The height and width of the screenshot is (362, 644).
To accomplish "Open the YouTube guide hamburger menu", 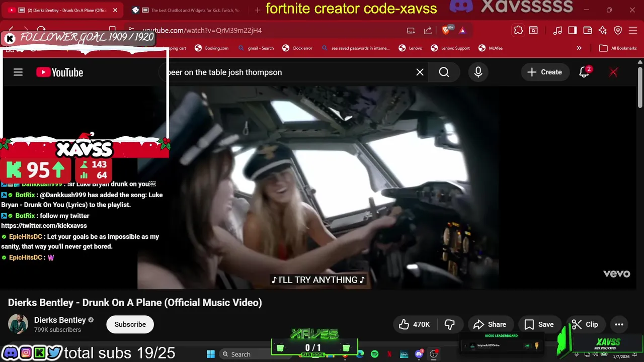I will point(18,72).
